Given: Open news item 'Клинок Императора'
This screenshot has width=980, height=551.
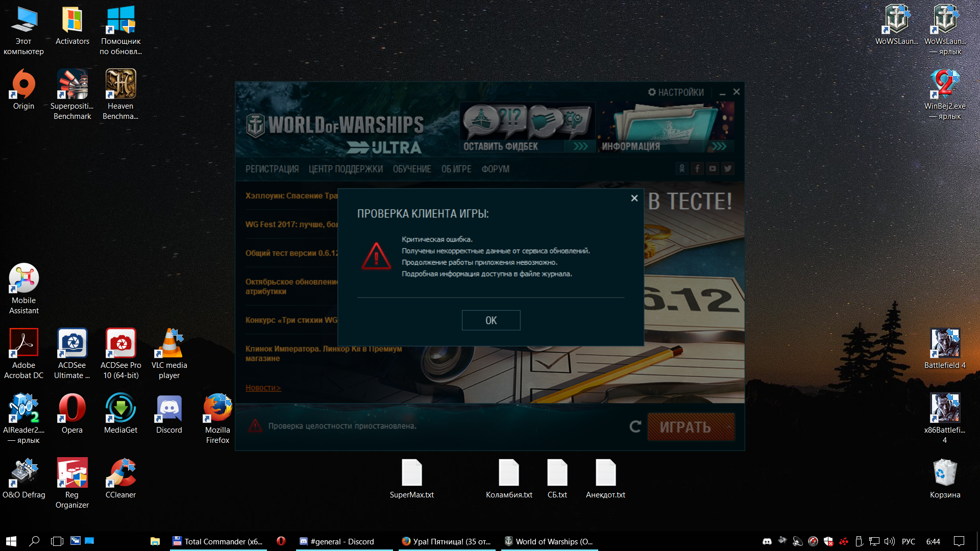Looking at the screenshot, I should [x=324, y=354].
